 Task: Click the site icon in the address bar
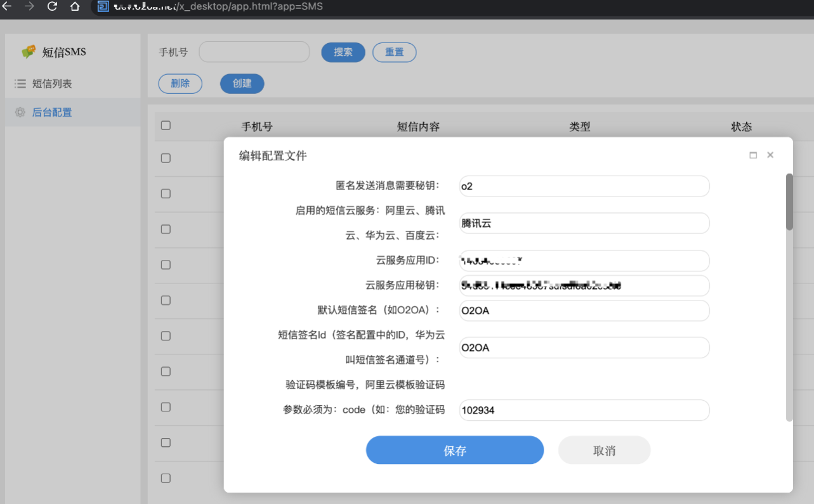click(103, 6)
